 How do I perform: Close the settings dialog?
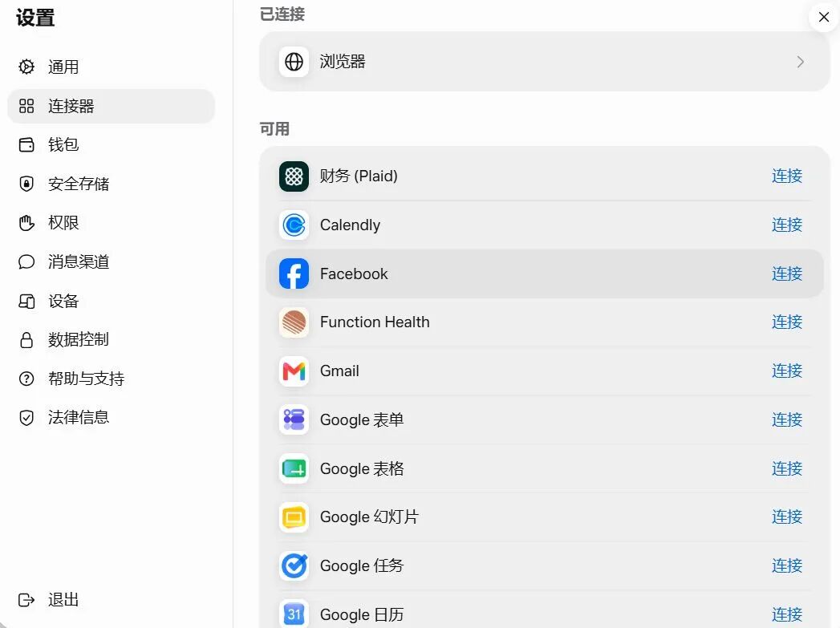pyautogui.click(x=824, y=17)
